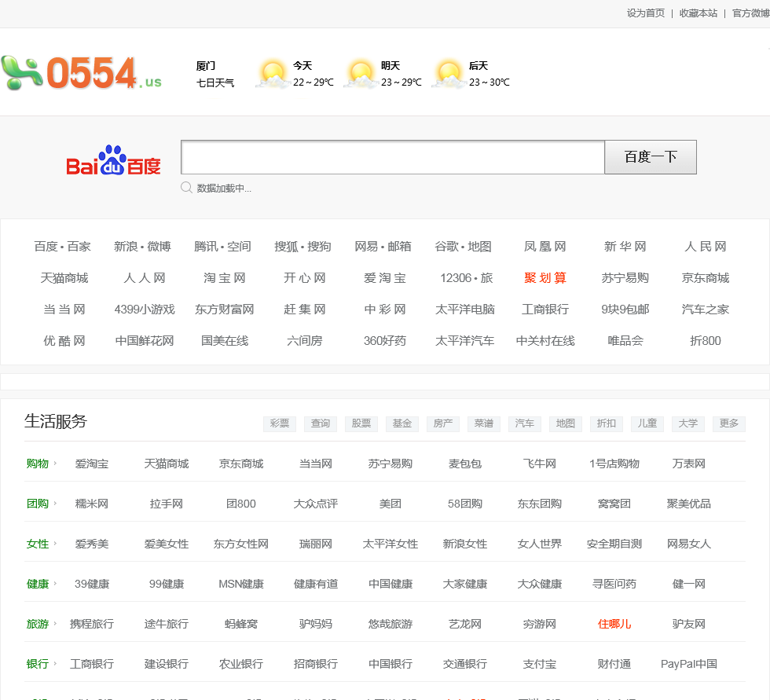This screenshot has width=770, height=700.
Task: Open the 儿童 category tab
Action: pos(647,423)
